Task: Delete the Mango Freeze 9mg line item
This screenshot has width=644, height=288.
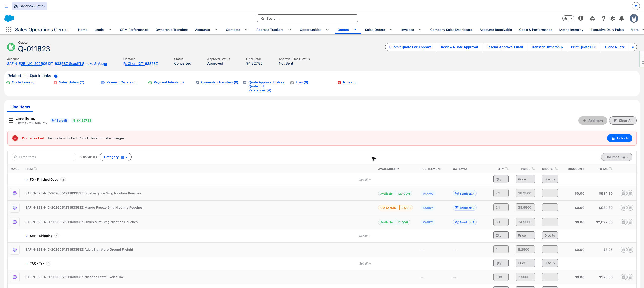Action: [x=630, y=208]
